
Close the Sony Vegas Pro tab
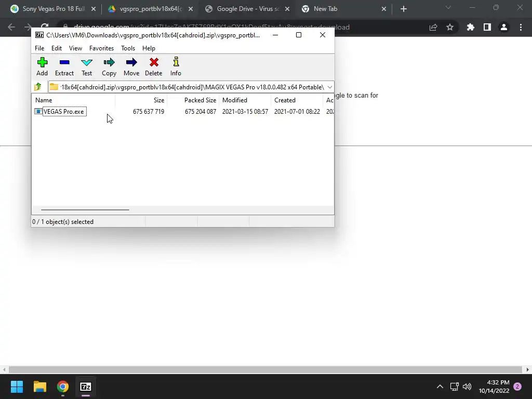point(94,9)
